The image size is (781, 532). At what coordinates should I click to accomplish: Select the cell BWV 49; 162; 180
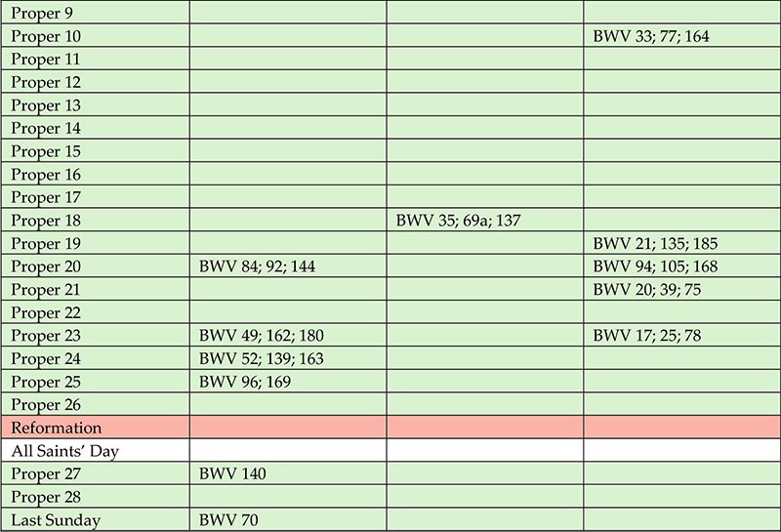288,335
